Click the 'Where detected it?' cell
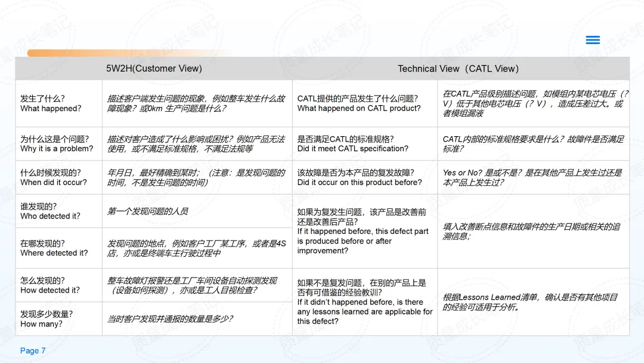This screenshot has width=644, height=363. click(58, 248)
